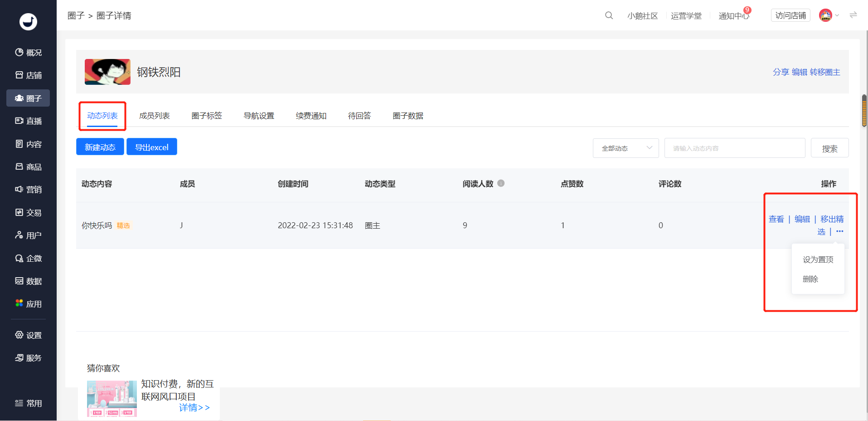Open 企微 section in sidebar
The image size is (868, 421).
coord(28,258)
